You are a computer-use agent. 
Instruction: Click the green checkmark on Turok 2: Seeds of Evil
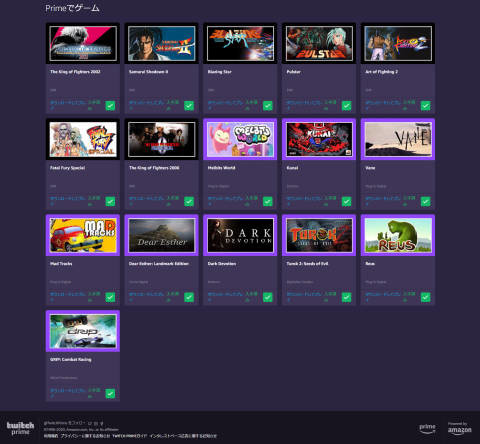347,297
